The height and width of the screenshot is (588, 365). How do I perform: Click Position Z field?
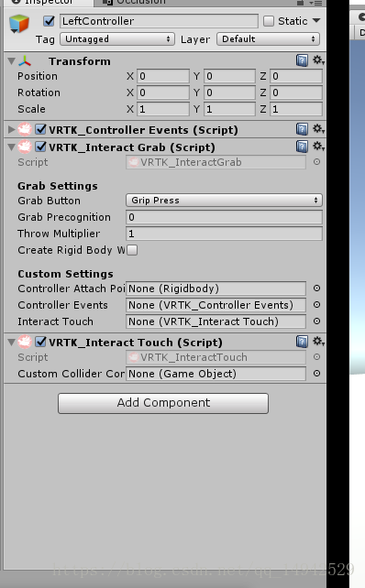point(296,76)
